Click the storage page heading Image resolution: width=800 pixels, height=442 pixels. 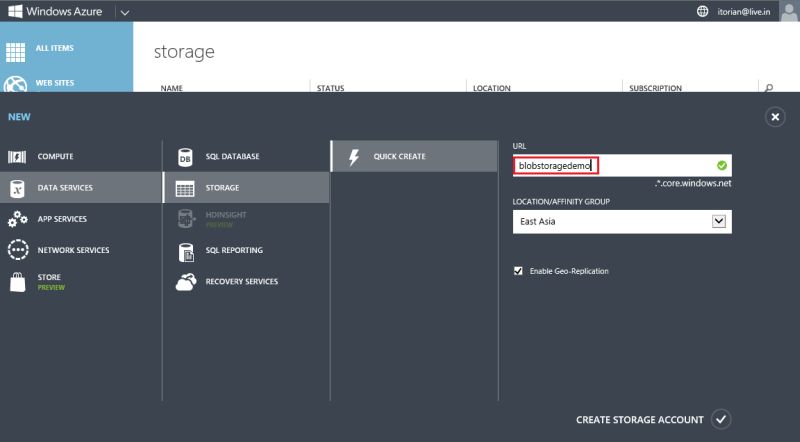tap(184, 52)
